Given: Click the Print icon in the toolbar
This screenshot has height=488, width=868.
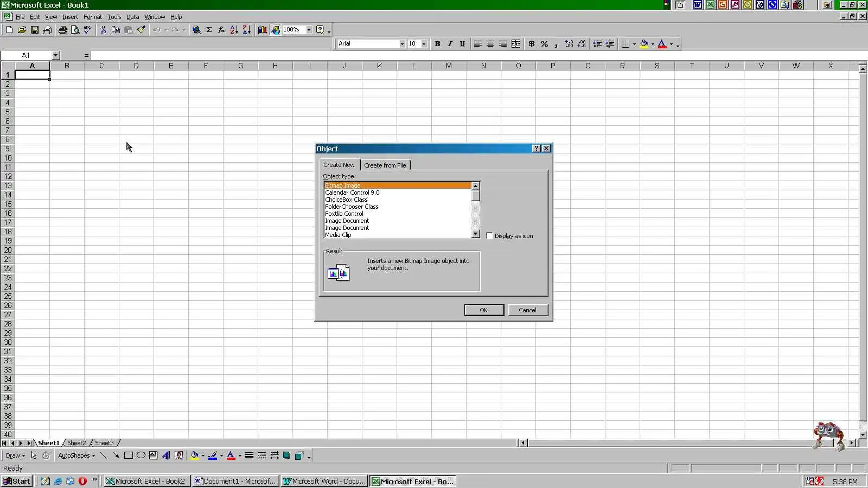Looking at the screenshot, I should click(x=62, y=30).
